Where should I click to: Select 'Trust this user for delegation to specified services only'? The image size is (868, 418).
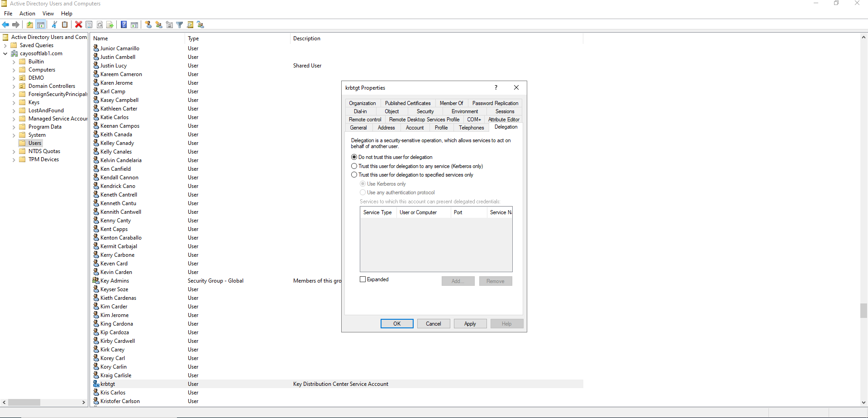(x=354, y=175)
